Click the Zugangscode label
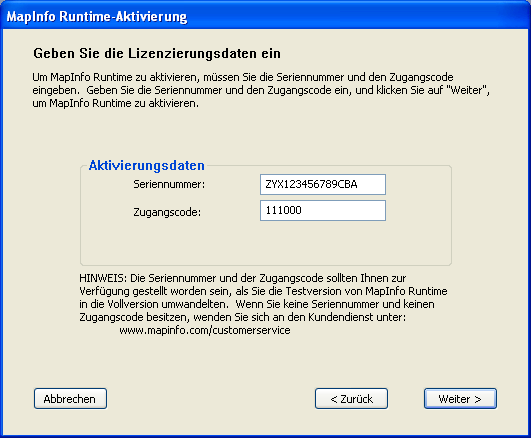The width and height of the screenshot is (531, 438). [167, 212]
